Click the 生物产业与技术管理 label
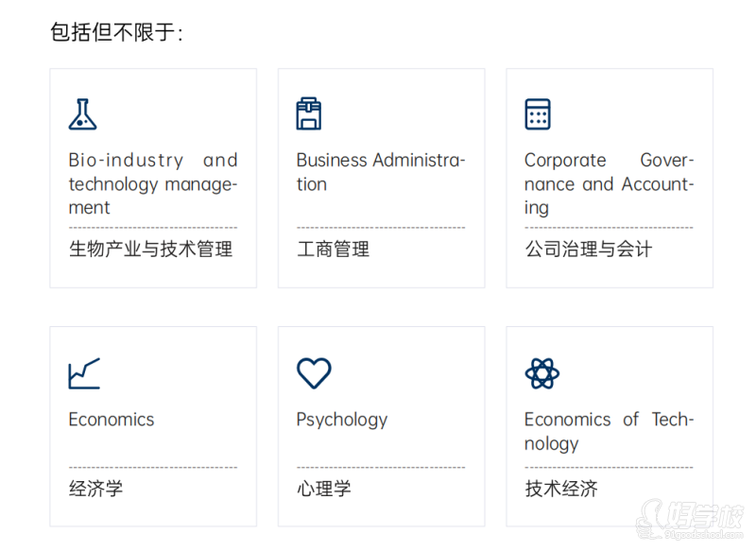Screen dimensions: 756x551 pos(150,250)
